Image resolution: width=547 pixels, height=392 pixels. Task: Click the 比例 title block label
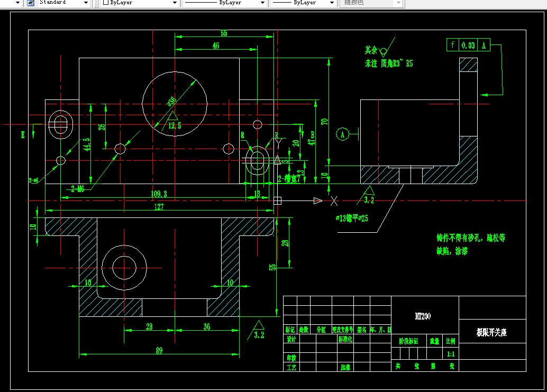[x=451, y=341]
